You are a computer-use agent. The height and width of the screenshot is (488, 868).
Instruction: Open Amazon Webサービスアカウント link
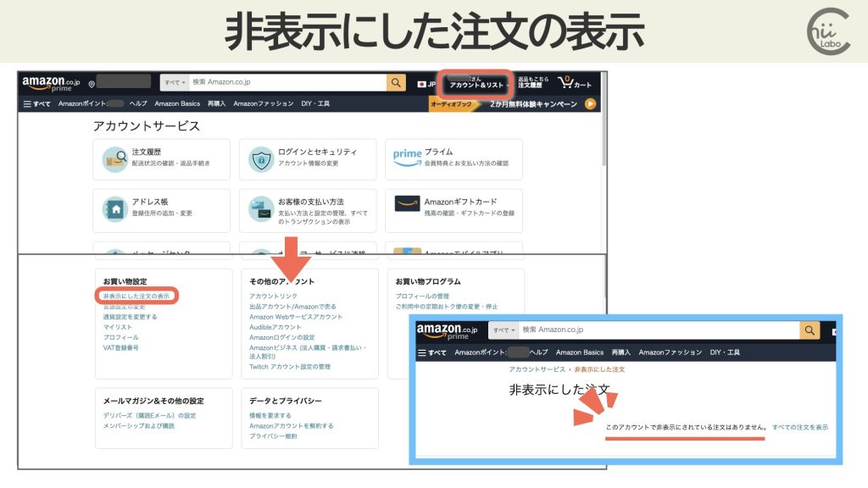(296, 317)
